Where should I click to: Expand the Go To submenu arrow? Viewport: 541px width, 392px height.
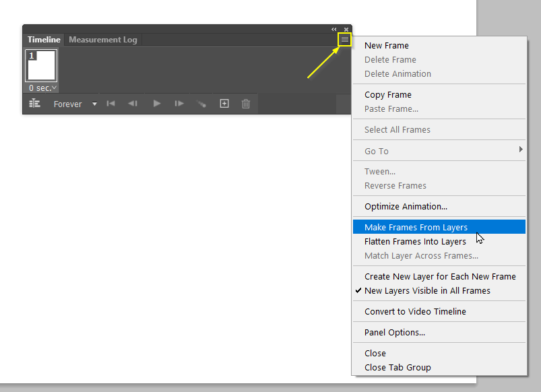[x=521, y=149]
